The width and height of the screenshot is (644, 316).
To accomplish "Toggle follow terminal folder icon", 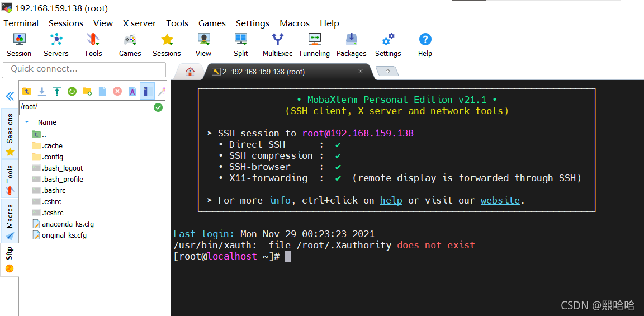I will pos(147,91).
